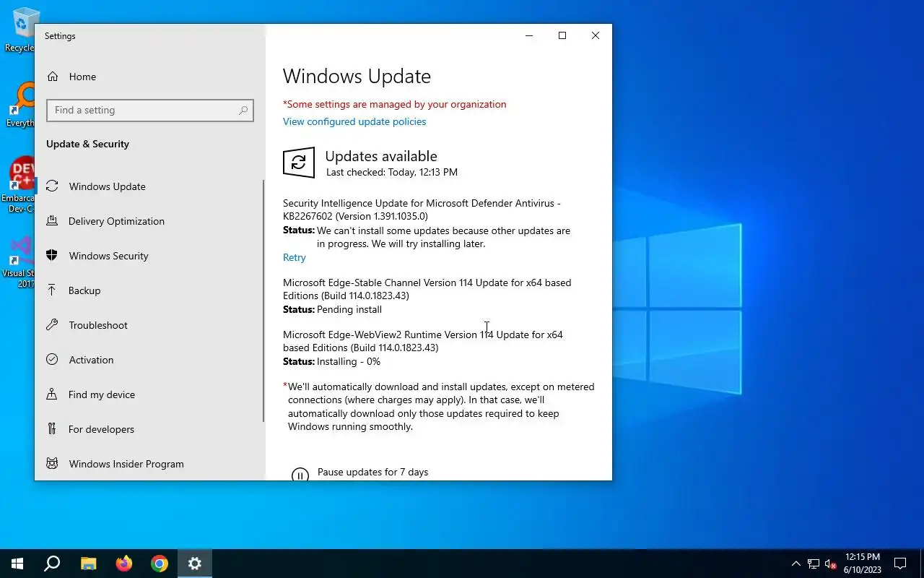Click the Troubleshoot wrench icon
Image resolution: width=924 pixels, height=578 pixels.
pos(52,325)
